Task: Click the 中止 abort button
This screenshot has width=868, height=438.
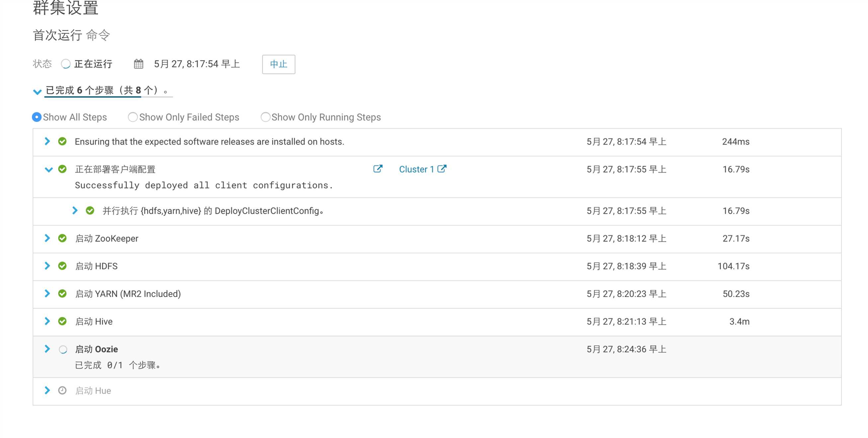Action: pos(278,64)
